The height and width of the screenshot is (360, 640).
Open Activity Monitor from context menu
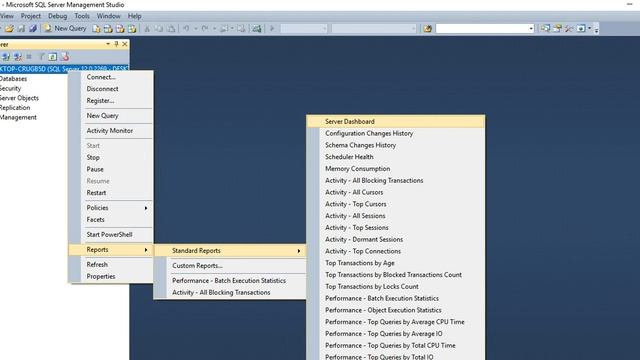(111, 131)
